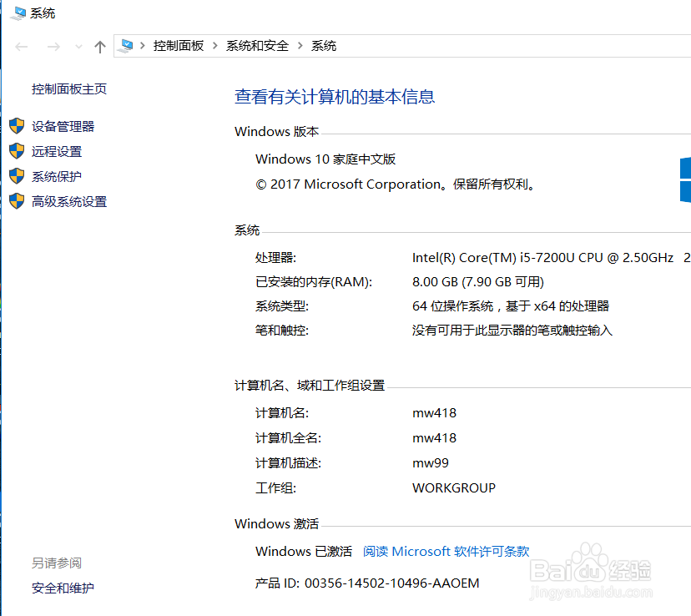Open recent locations dropdown near forward arrow
This screenshot has height=616, width=691.
(x=78, y=46)
